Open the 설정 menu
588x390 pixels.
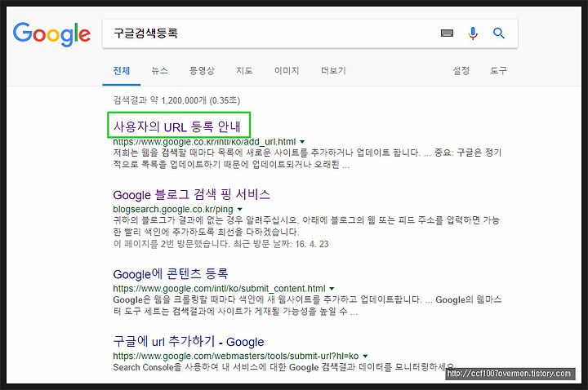click(x=461, y=70)
